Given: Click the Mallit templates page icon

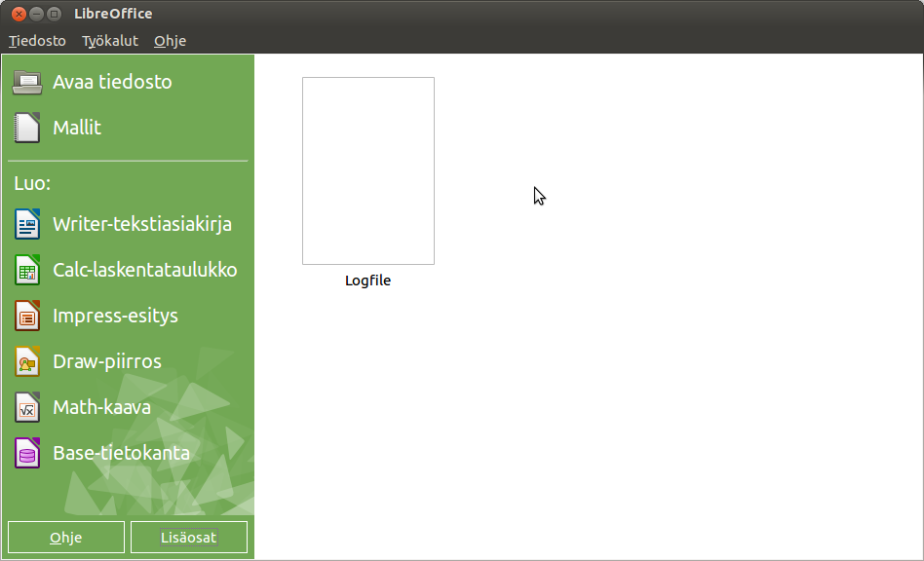Looking at the screenshot, I should 27,128.
